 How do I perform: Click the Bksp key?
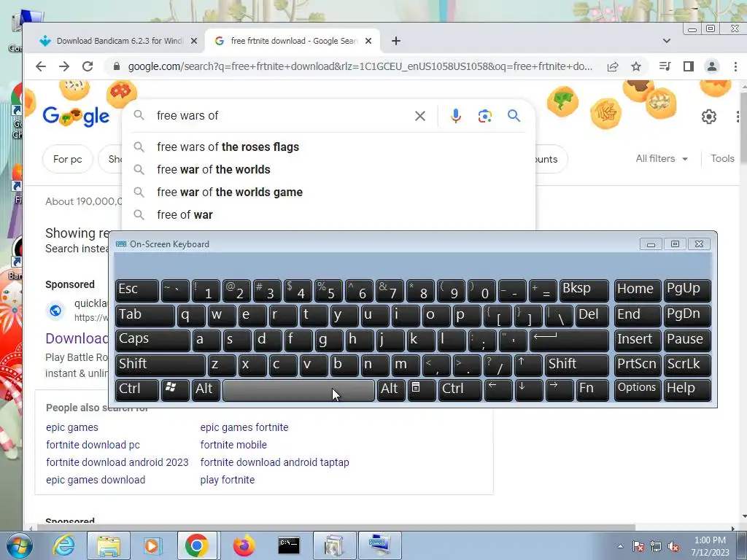coord(584,289)
